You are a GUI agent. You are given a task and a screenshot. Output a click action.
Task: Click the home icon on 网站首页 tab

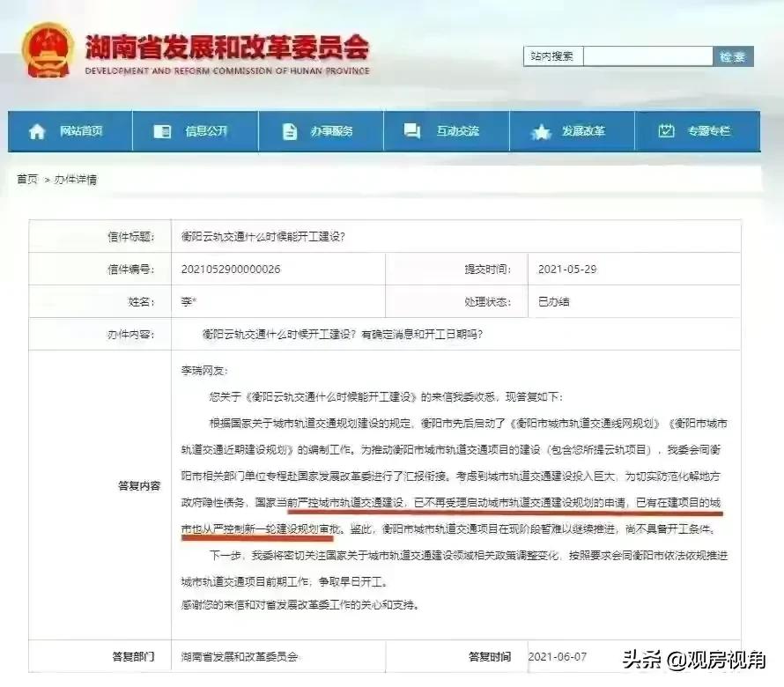coord(37,130)
